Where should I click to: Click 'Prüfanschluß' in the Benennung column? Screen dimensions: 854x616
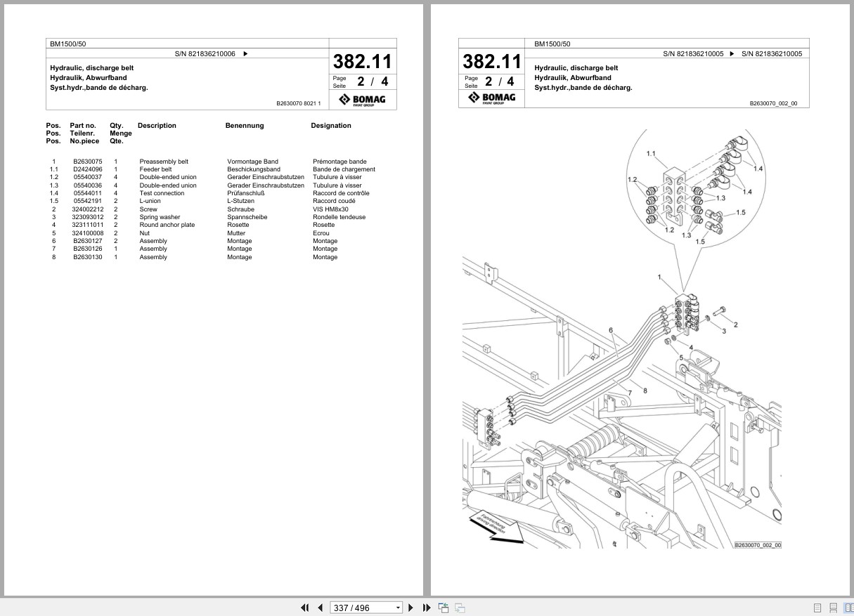[x=245, y=193]
